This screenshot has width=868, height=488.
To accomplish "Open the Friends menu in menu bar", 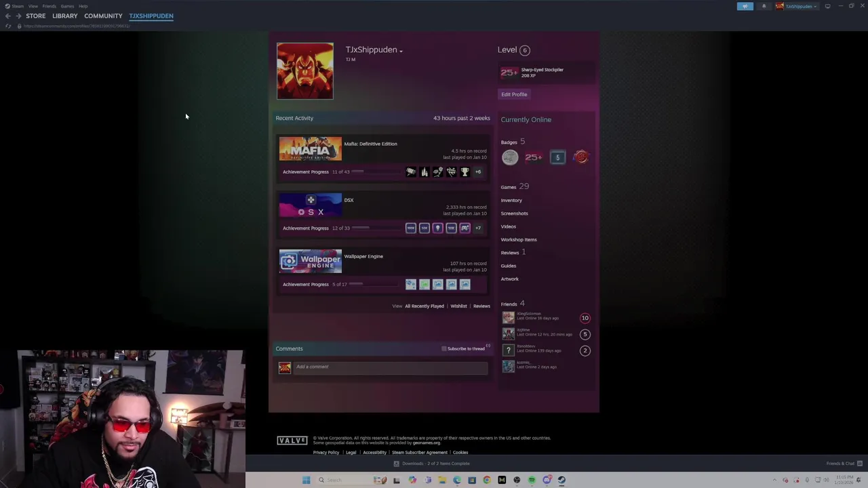I will point(50,6).
